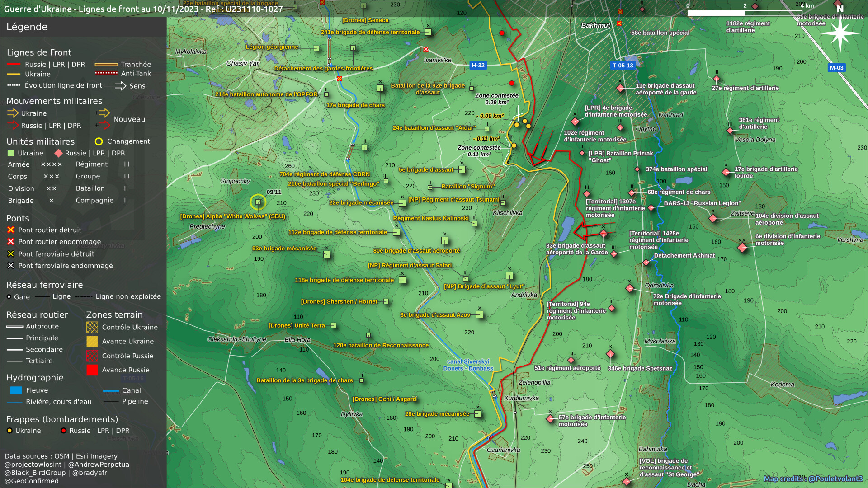The image size is (868, 488).
Task: Click the Map credits @Pouletvolant3 text
Action: pyautogui.click(x=813, y=479)
